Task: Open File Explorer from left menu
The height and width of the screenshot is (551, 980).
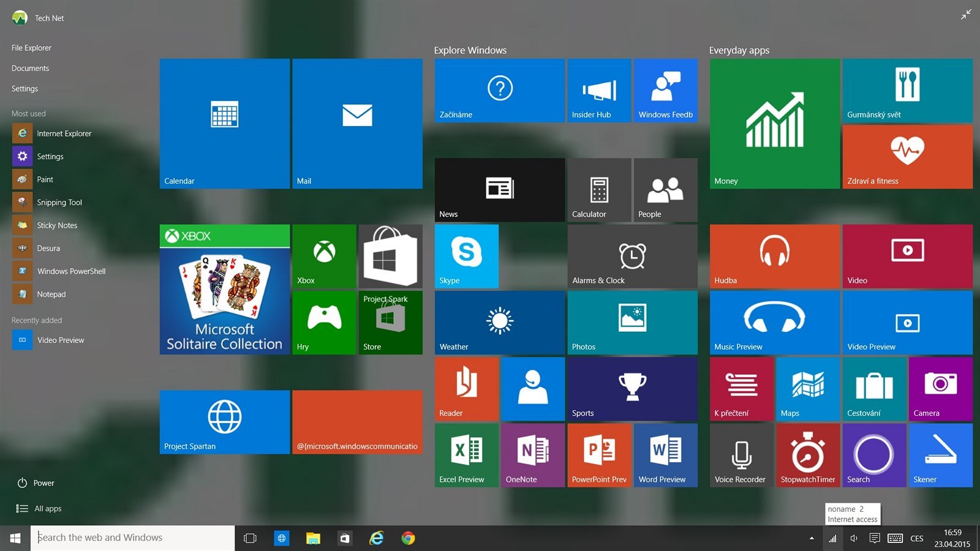Action: click(31, 48)
